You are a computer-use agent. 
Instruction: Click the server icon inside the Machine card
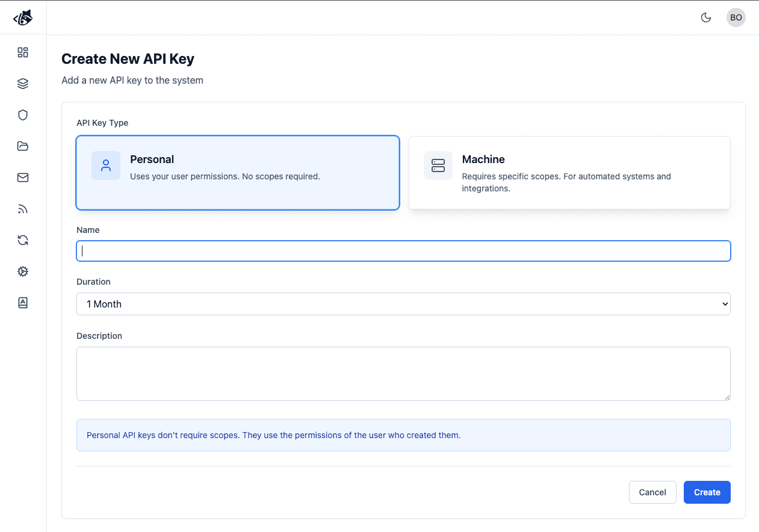(438, 165)
